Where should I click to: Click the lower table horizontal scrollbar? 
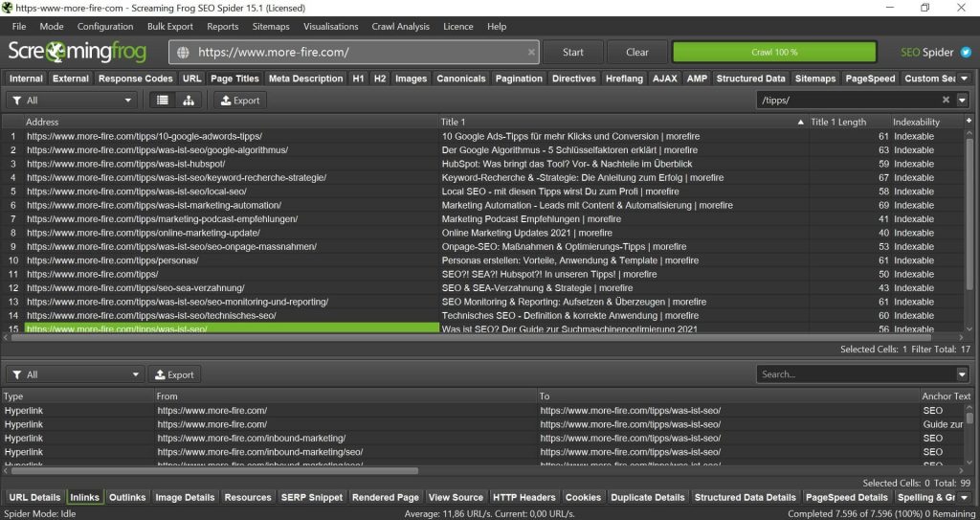(214, 470)
